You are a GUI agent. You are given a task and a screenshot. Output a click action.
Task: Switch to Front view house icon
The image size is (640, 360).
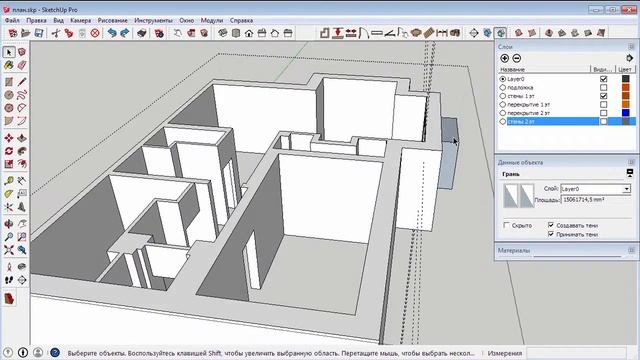tap(249, 33)
